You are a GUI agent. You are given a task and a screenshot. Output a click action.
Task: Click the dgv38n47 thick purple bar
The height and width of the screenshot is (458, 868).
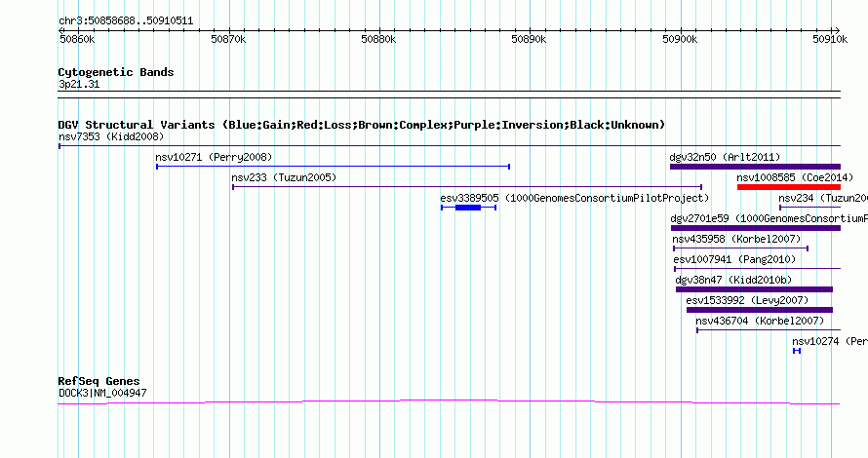pos(754,289)
